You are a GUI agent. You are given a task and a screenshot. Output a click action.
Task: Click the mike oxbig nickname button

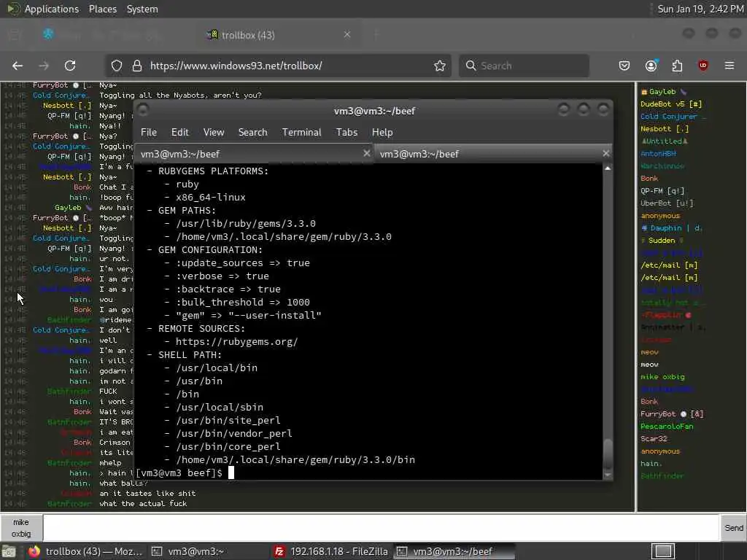(21, 528)
